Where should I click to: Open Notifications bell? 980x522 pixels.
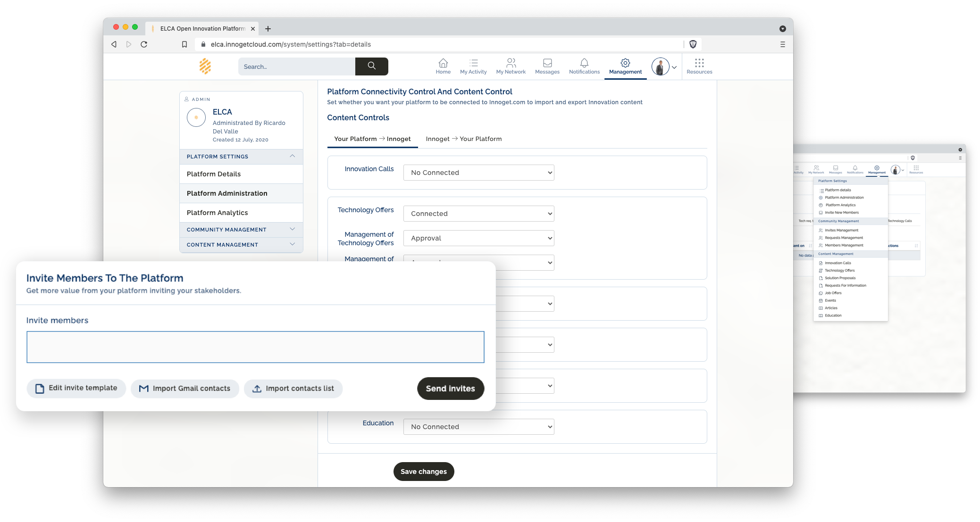(584, 66)
